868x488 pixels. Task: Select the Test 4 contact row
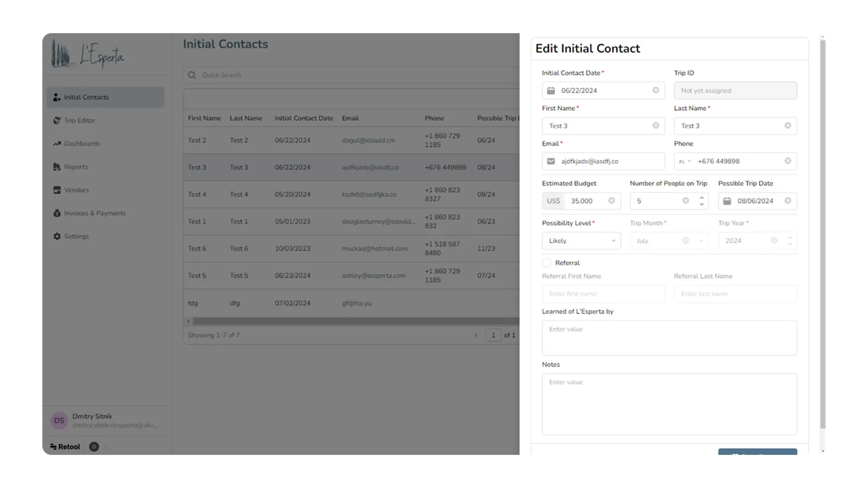tap(352, 194)
